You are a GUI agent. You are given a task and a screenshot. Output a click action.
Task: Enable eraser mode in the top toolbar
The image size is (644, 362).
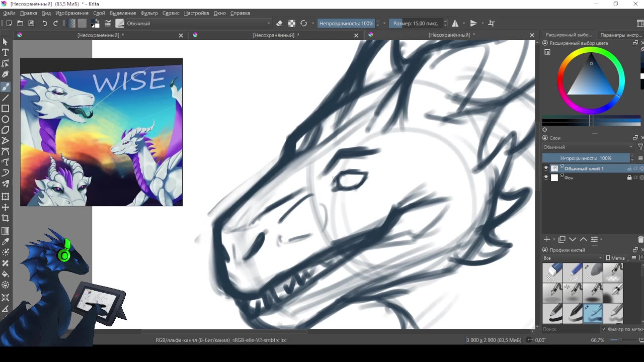pos(279,23)
